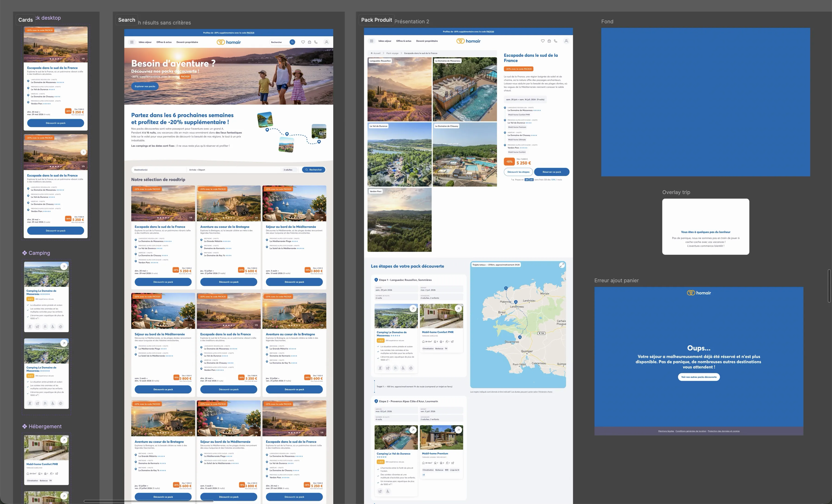Viewport: 832px width, 504px height.
Task: Open the Destination(s) selector in search bar
Action: [x=159, y=170]
